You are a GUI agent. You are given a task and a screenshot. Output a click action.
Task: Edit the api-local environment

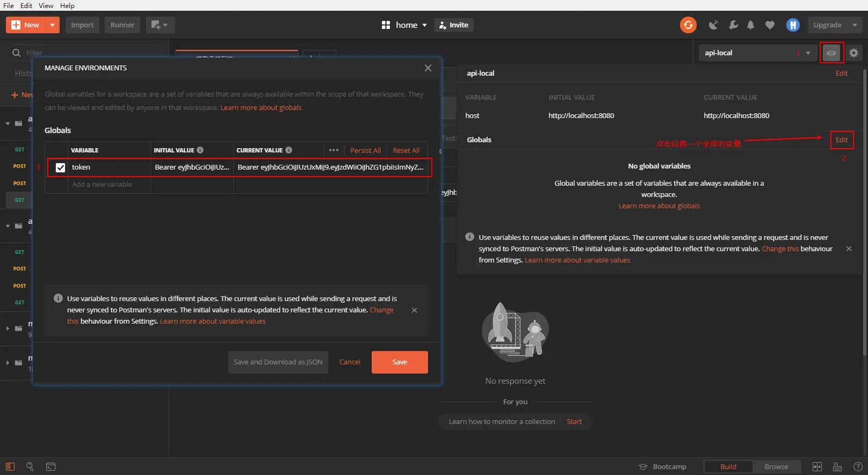pyautogui.click(x=842, y=73)
